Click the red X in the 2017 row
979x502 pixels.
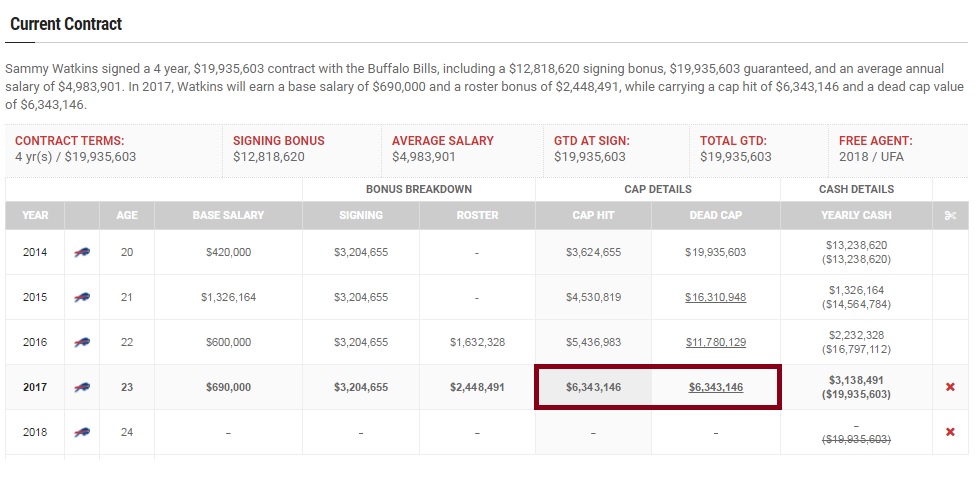[950, 387]
